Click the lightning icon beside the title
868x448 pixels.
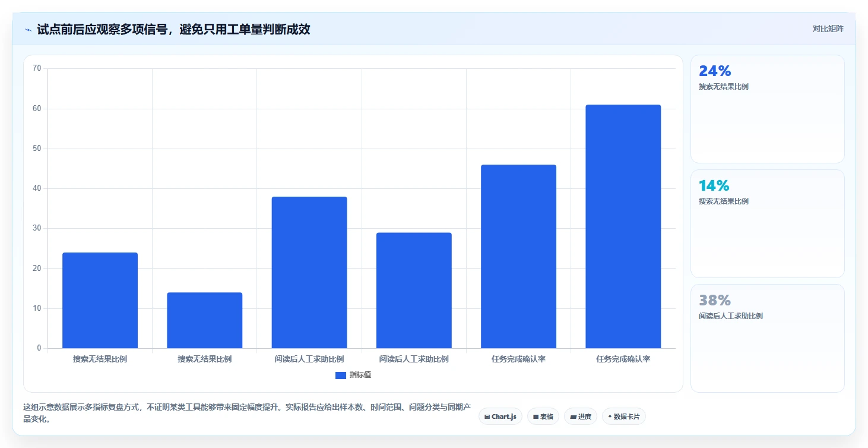[x=28, y=30]
